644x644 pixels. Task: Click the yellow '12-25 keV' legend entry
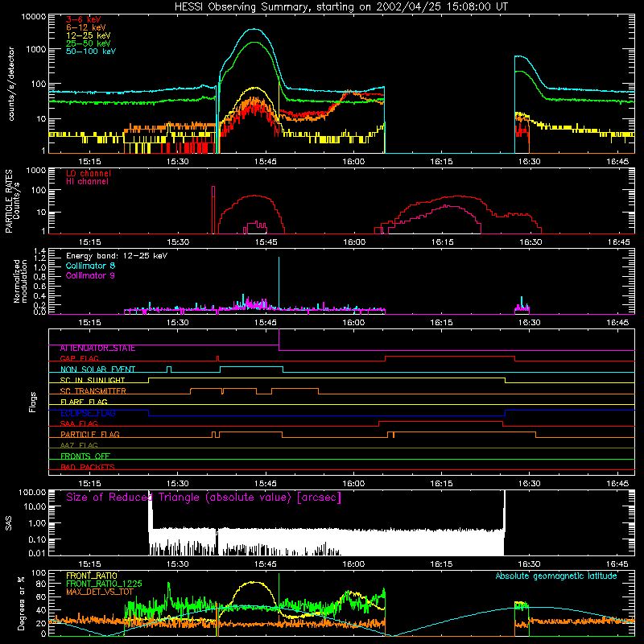point(89,35)
